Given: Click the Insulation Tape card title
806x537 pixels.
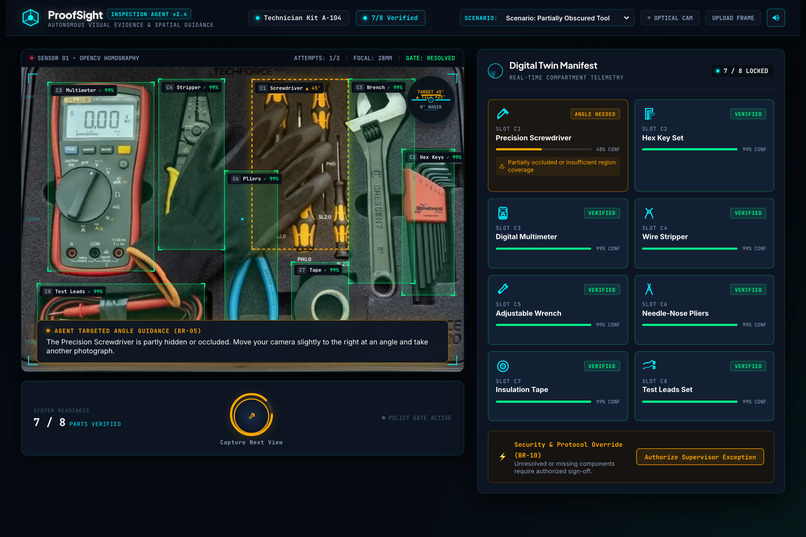Looking at the screenshot, I should pos(521,390).
